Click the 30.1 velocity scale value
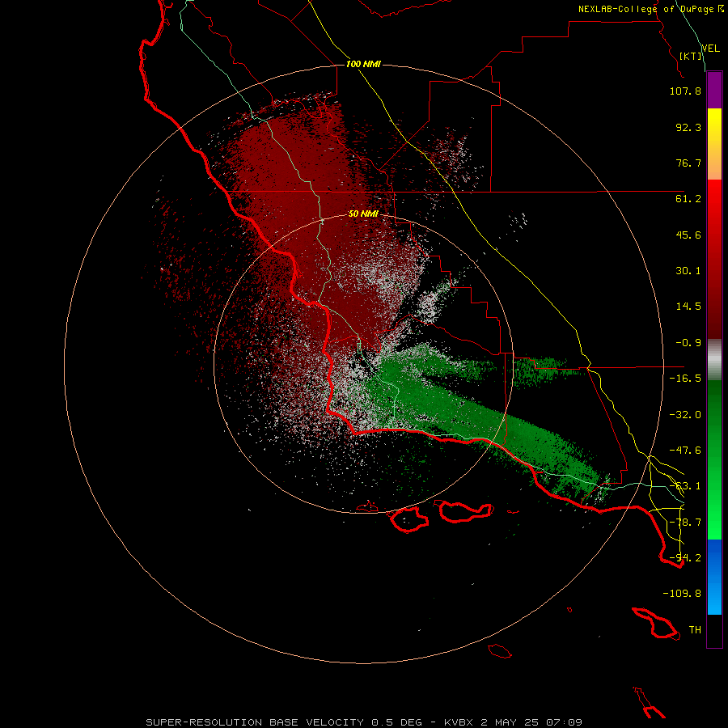Viewport: 728px width, 728px height. [688, 271]
